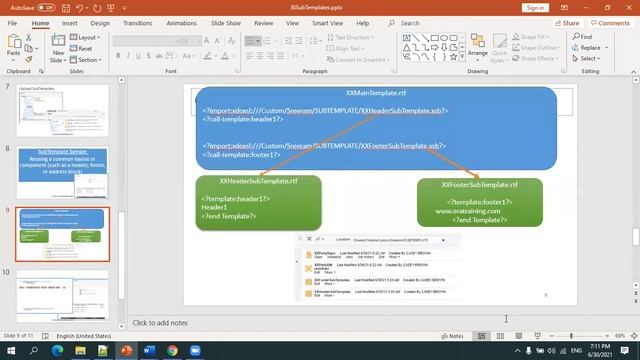The height and width of the screenshot is (360, 640).
Task: Open Customize Quick Access Toolbar dropdown
Action: click(124, 8)
